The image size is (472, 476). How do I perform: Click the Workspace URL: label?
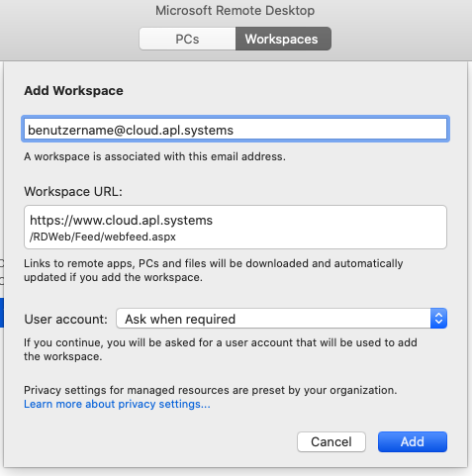73,192
